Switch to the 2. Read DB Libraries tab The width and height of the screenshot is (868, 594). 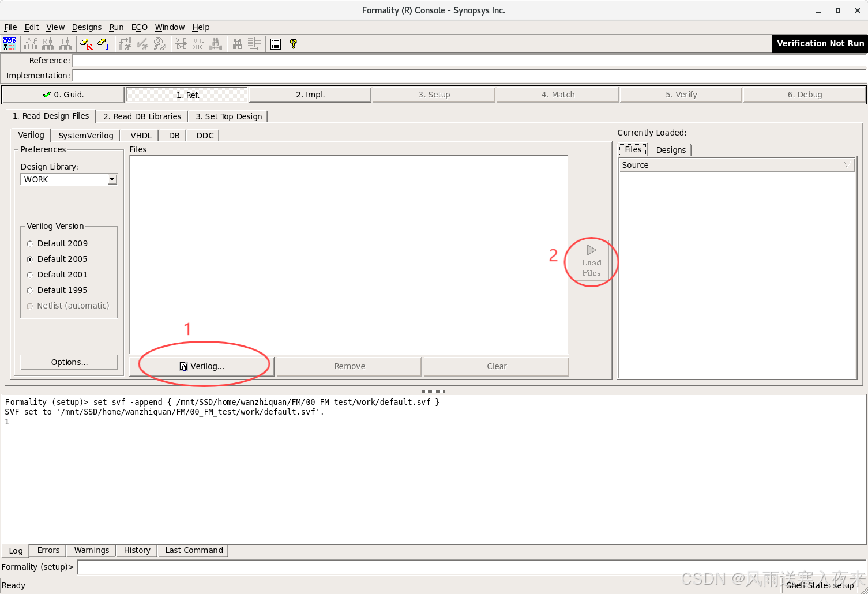pos(141,116)
